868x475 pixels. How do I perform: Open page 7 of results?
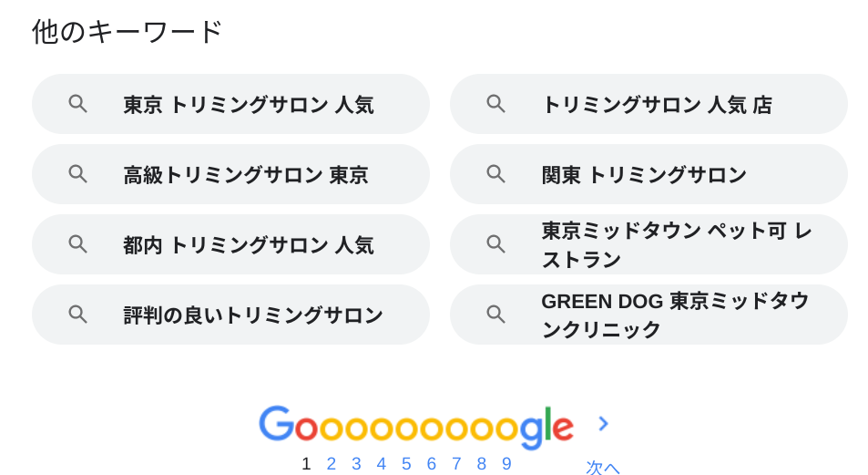[456, 464]
